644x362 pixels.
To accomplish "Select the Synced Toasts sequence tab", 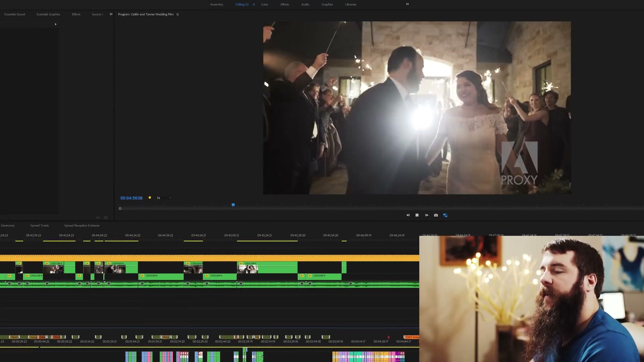I will click(x=40, y=226).
